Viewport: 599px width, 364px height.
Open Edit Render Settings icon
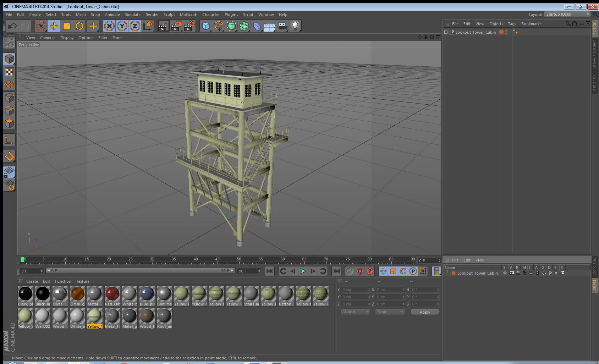[x=189, y=26]
